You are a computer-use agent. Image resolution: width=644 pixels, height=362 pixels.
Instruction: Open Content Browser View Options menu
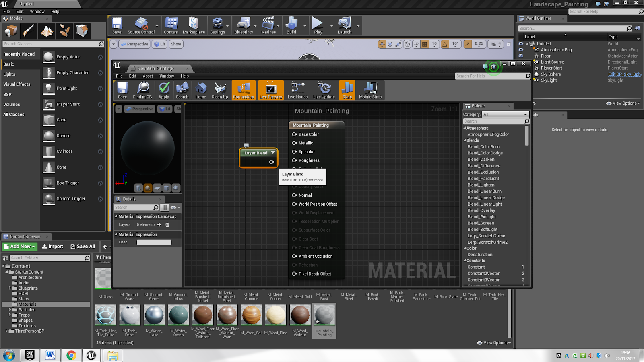pyautogui.click(x=494, y=343)
